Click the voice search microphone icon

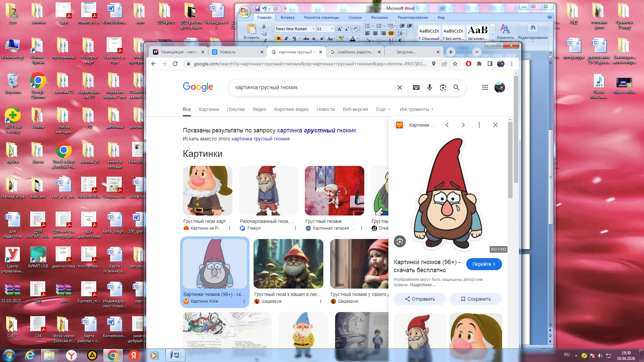(x=429, y=87)
